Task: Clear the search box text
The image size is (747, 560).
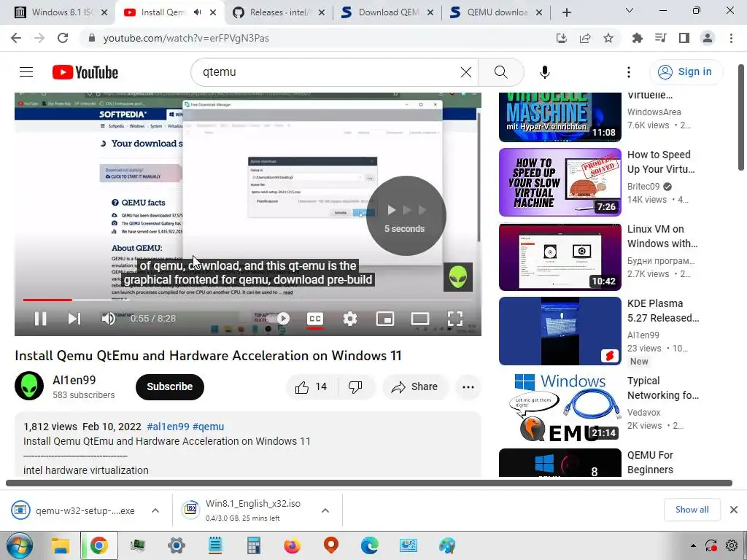Action: 466,72
